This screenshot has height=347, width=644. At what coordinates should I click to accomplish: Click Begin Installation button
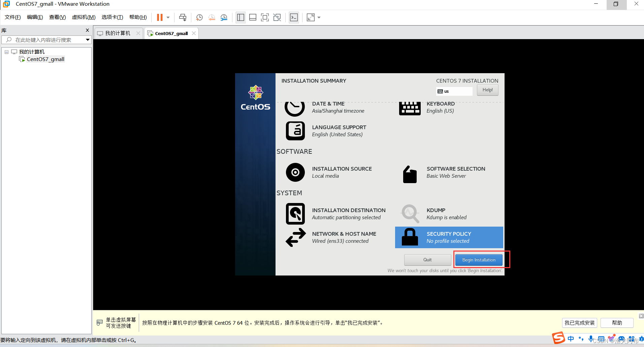(x=479, y=260)
